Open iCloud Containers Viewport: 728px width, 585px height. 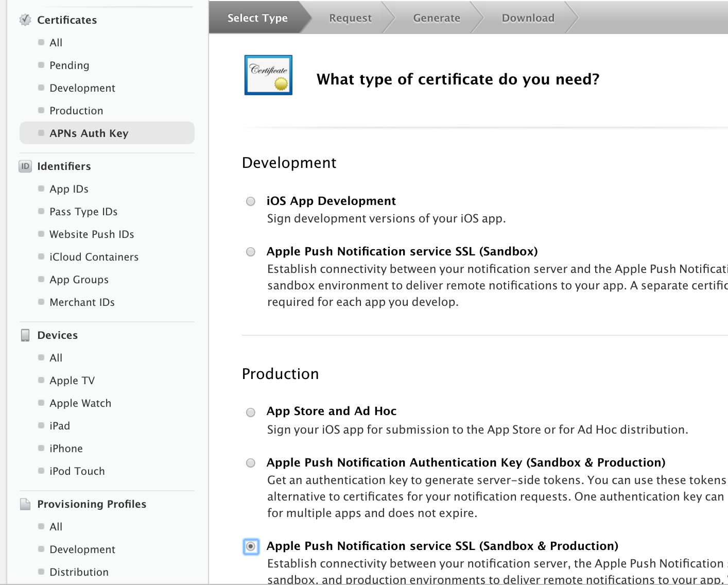(x=94, y=257)
